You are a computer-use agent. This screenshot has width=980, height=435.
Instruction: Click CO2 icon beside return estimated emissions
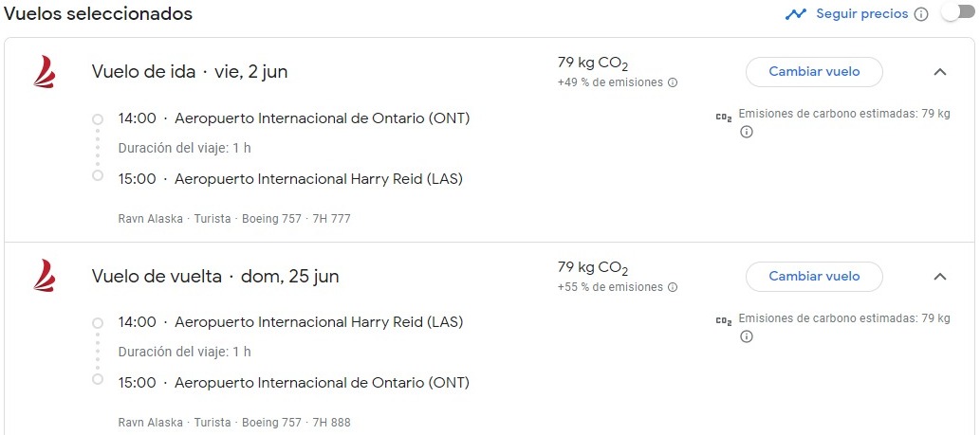pyautogui.click(x=723, y=321)
